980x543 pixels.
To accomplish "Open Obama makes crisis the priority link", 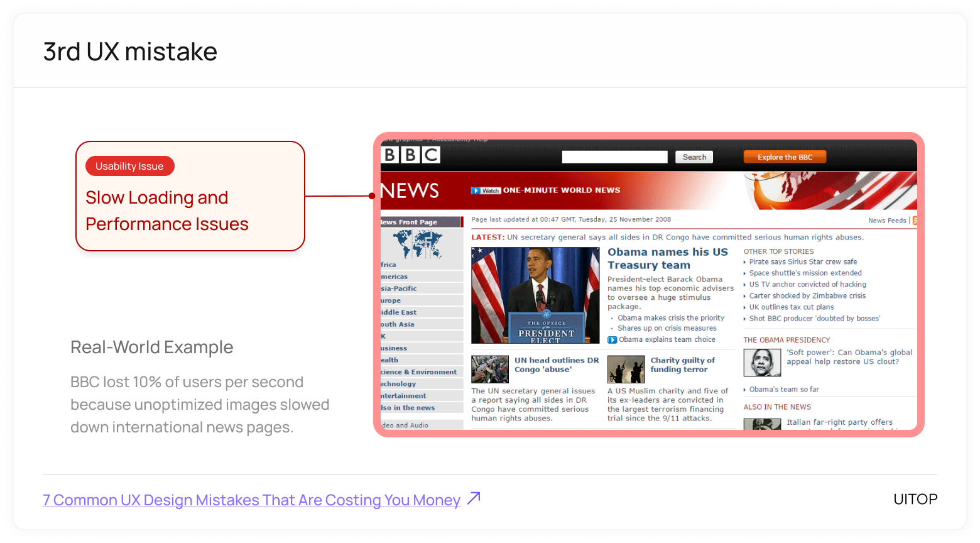I will (671, 318).
